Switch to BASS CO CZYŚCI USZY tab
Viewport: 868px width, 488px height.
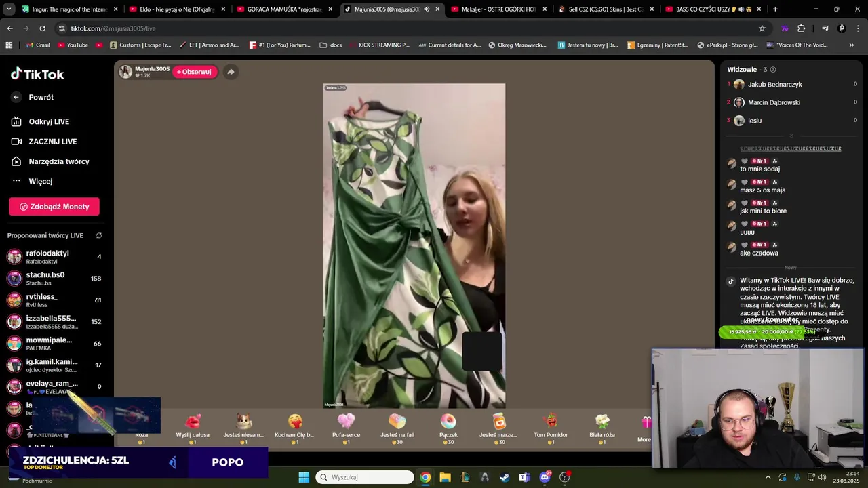[x=713, y=9]
